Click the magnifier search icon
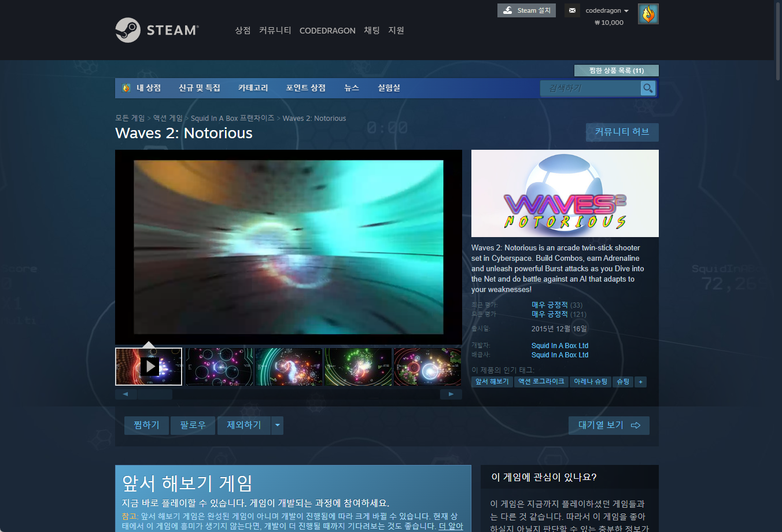 (648, 88)
